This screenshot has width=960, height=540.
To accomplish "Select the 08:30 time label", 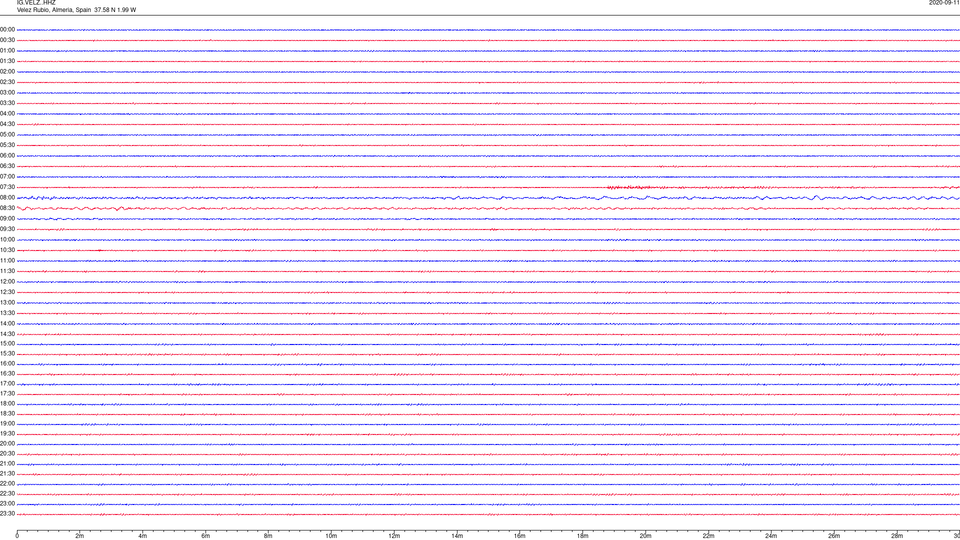I will (7, 208).
